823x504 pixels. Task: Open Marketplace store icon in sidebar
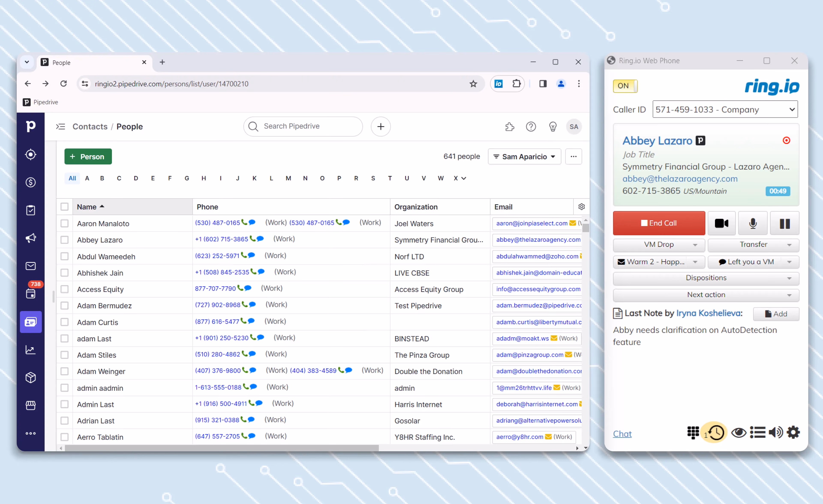30,405
